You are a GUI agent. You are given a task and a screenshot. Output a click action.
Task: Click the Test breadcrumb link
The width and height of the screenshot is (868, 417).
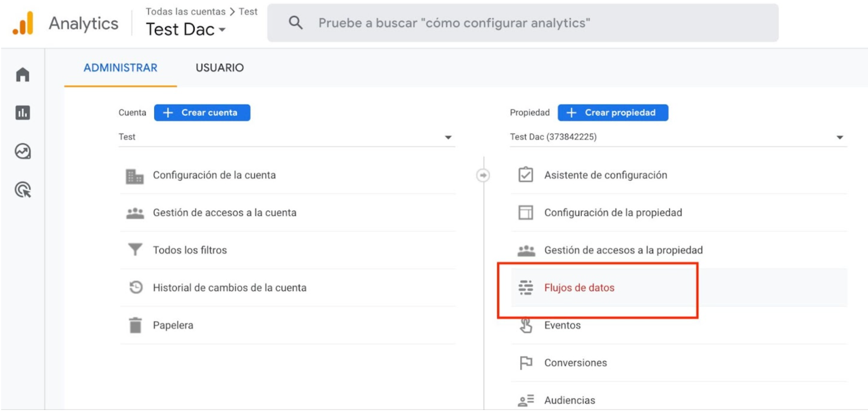pos(248,12)
